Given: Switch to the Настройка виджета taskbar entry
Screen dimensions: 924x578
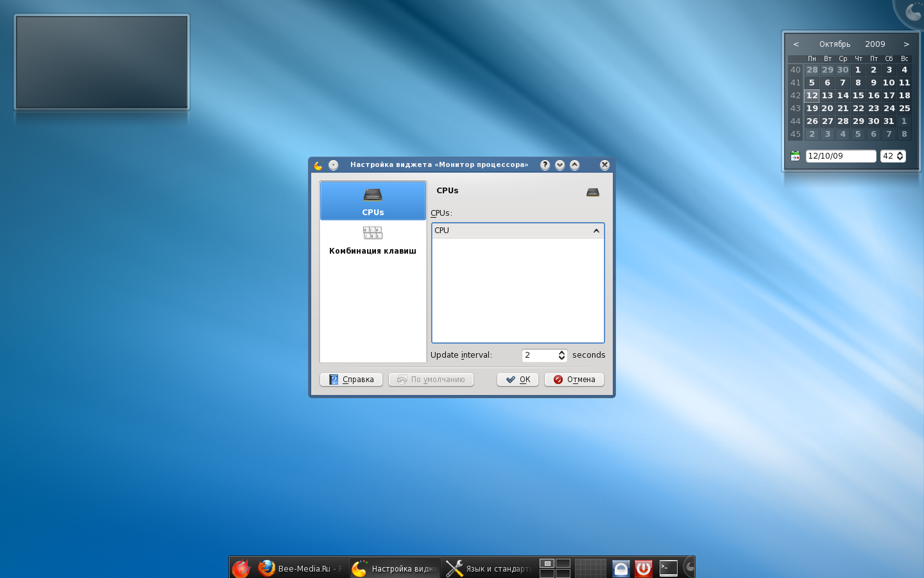Looking at the screenshot, I should pyautogui.click(x=395, y=568).
